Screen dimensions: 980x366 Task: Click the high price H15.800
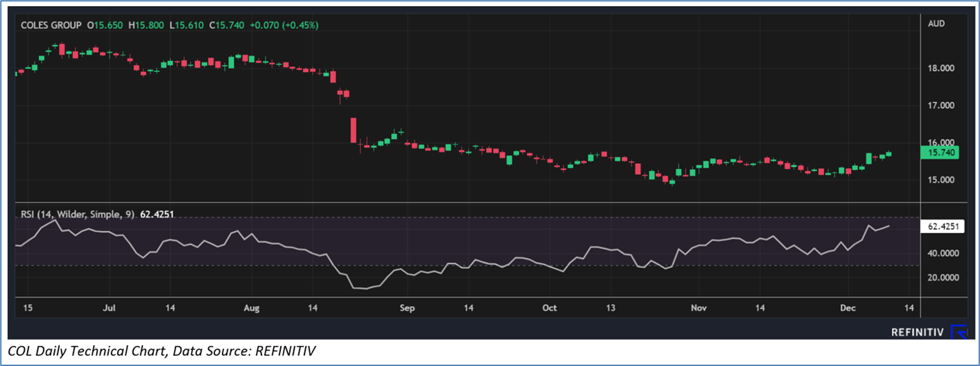tap(146, 25)
